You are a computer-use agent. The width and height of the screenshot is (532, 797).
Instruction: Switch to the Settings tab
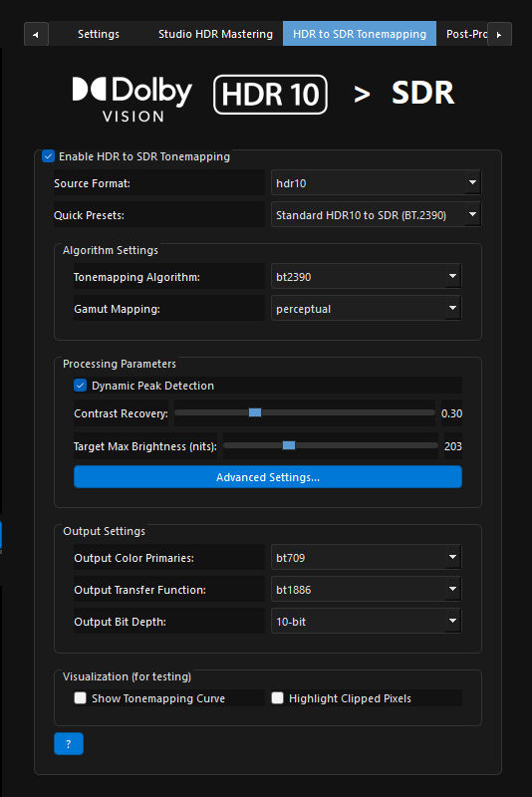pyautogui.click(x=99, y=34)
